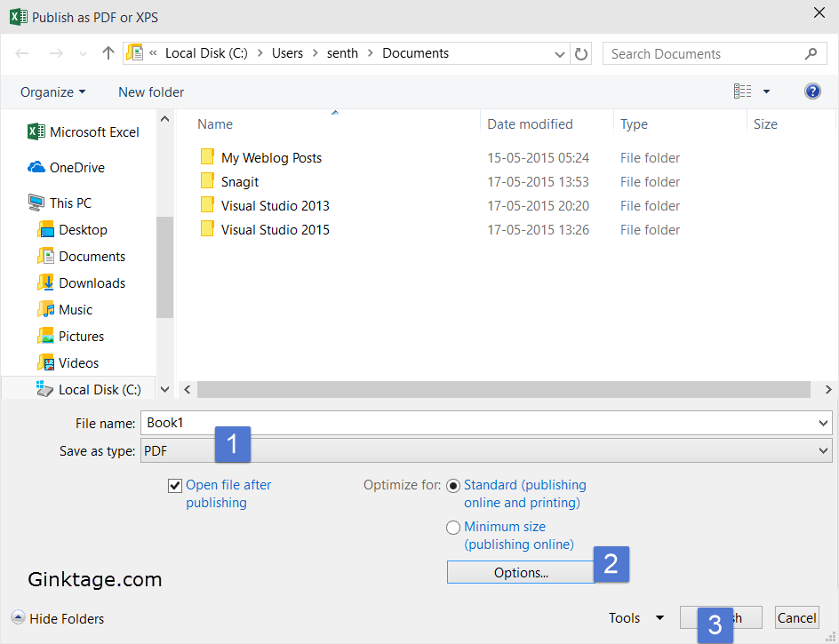The width and height of the screenshot is (839, 644).
Task: Click the Excel icon in the title bar
Action: pos(15,13)
